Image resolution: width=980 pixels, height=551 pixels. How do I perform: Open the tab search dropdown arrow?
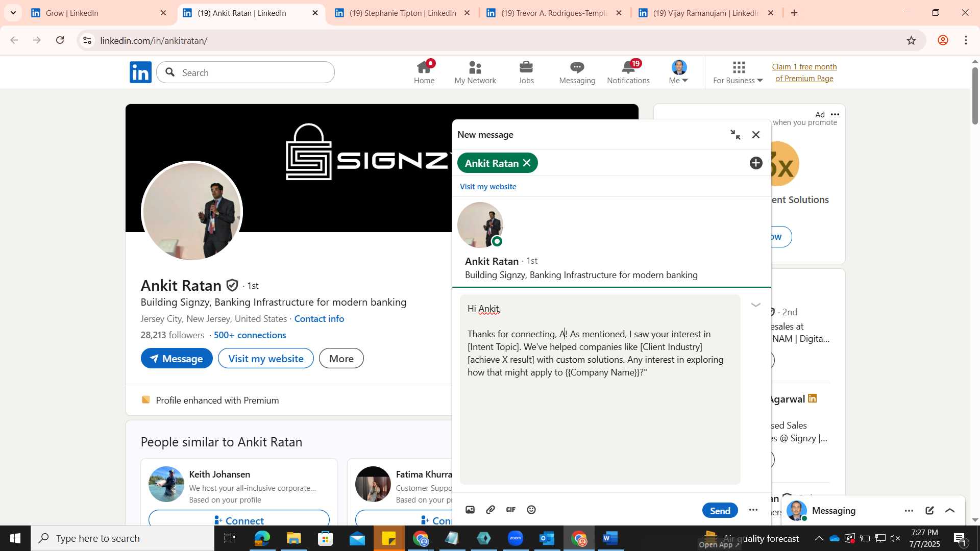13,13
